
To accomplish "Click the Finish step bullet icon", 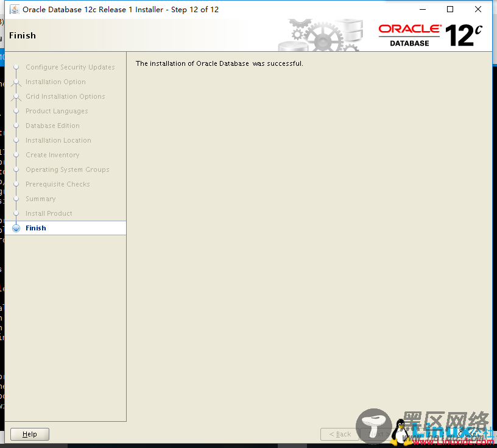I will coord(16,228).
